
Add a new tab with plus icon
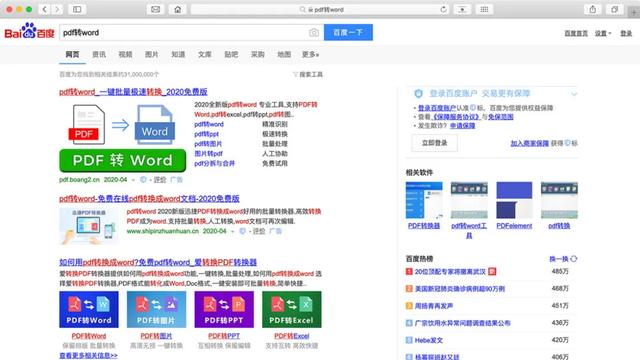[x=634, y=13]
